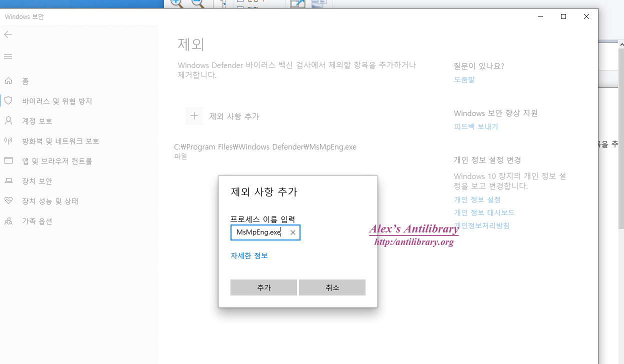The image size is (624, 364).
Task: Open 장치 보안 page
Action: [x=37, y=181]
